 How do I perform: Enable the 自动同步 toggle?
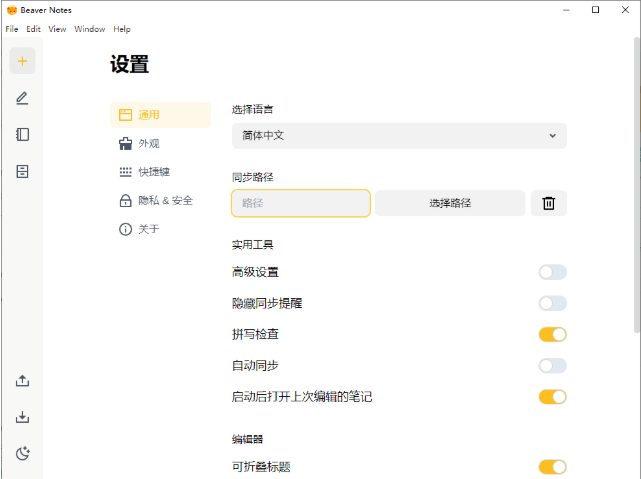click(x=552, y=365)
